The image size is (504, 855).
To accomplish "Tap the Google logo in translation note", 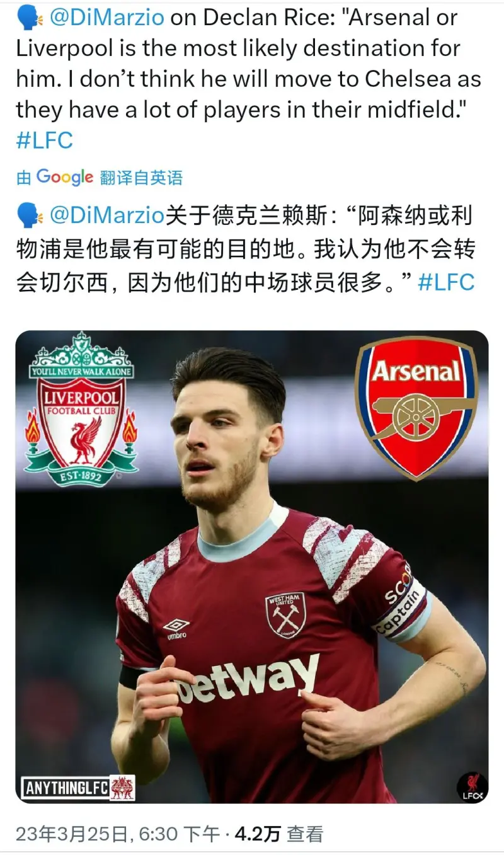I will click(x=65, y=178).
